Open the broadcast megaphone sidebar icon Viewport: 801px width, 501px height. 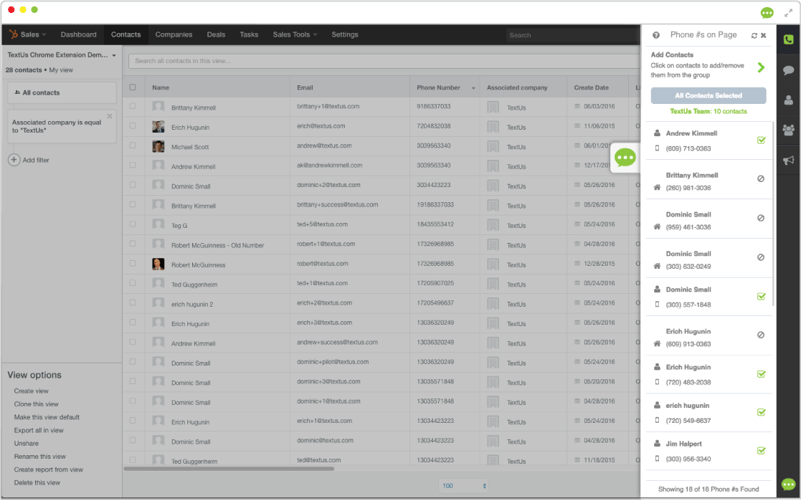[788, 160]
